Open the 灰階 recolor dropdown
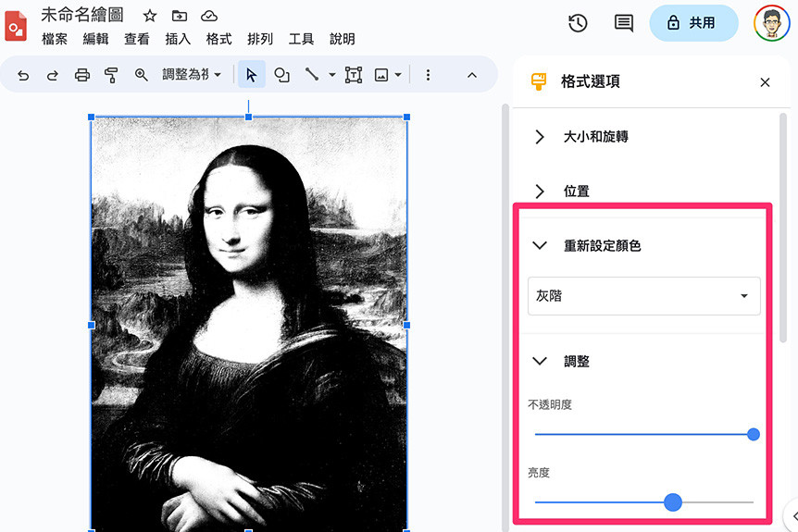 pyautogui.click(x=643, y=296)
